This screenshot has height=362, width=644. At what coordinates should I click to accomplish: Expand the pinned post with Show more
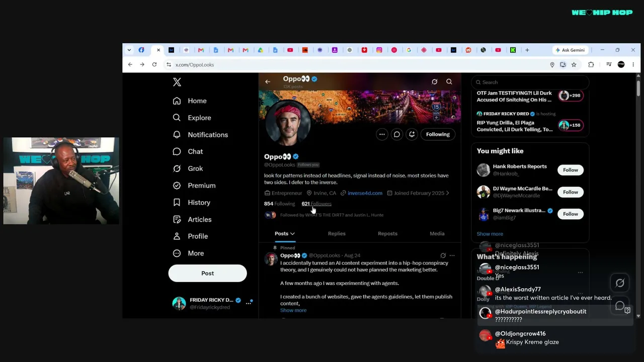[x=293, y=310]
